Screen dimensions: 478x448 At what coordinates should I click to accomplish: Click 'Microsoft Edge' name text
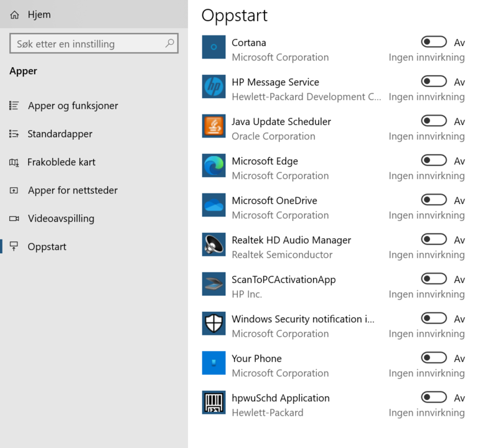265,161
